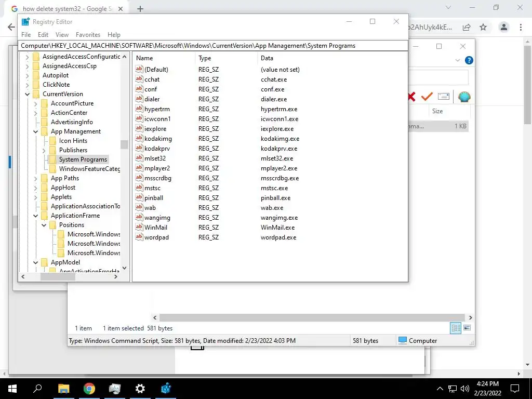Collapse the ApplicationFrame key
The width and height of the screenshot is (532, 399).
(36, 216)
